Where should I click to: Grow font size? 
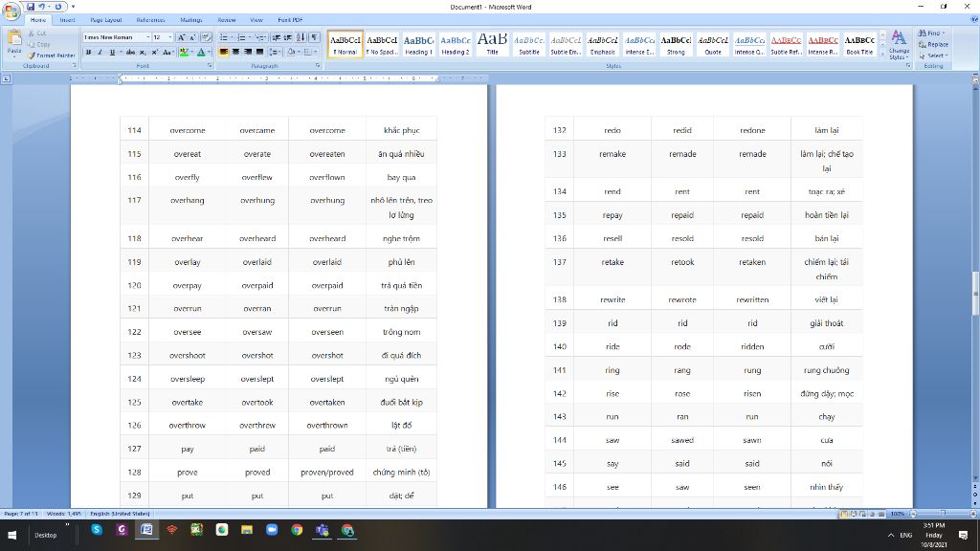point(181,37)
